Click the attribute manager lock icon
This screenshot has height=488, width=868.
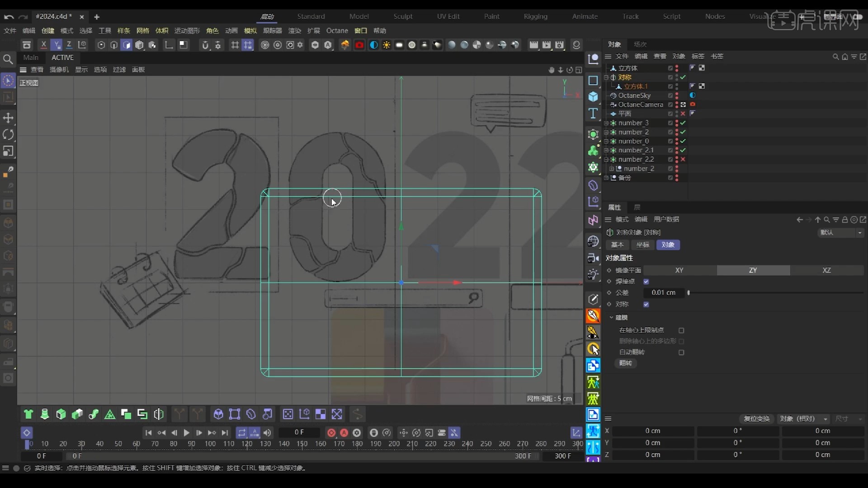point(844,220)
